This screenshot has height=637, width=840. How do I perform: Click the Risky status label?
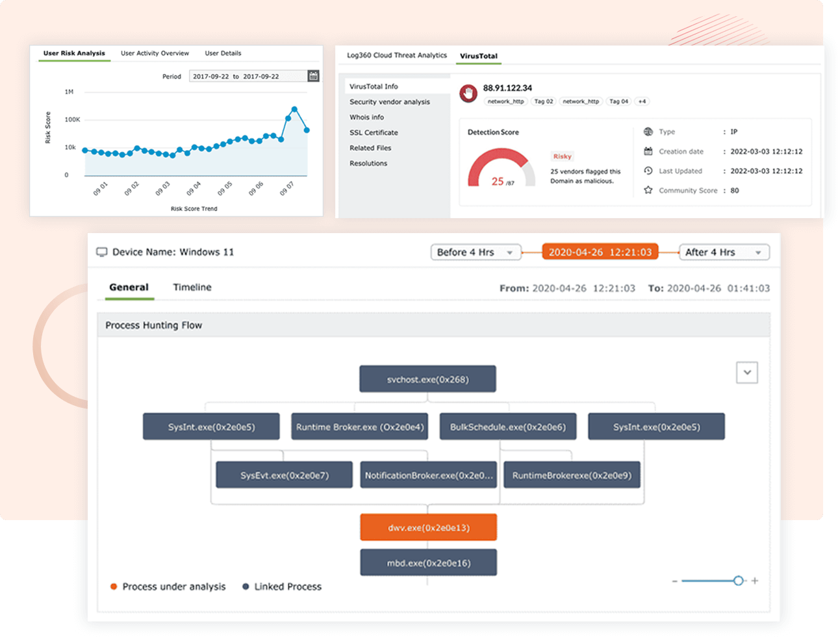coord(562,156)
